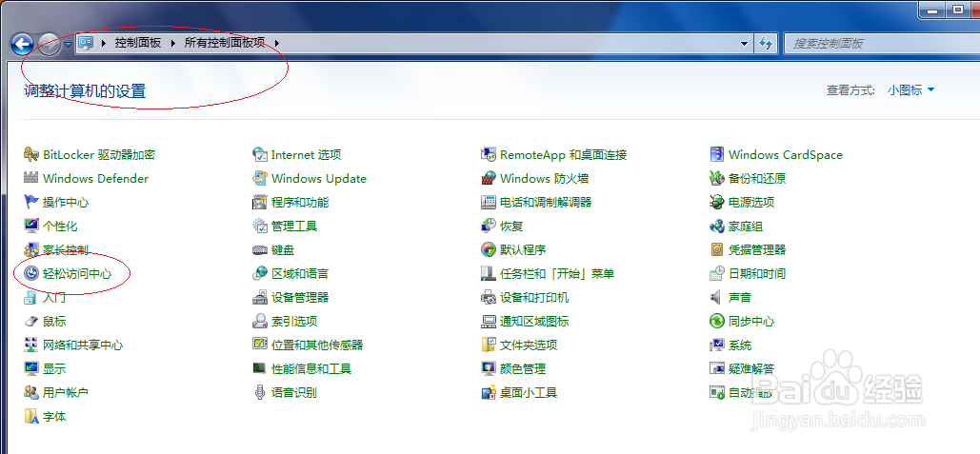
Task: Open 疑难解答 link
Action: pos(751,368)
